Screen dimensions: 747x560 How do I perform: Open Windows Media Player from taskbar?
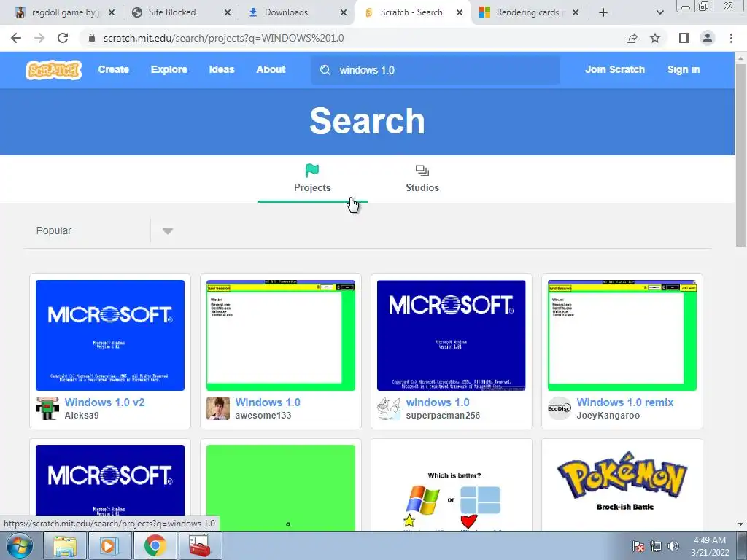(109, 545)
